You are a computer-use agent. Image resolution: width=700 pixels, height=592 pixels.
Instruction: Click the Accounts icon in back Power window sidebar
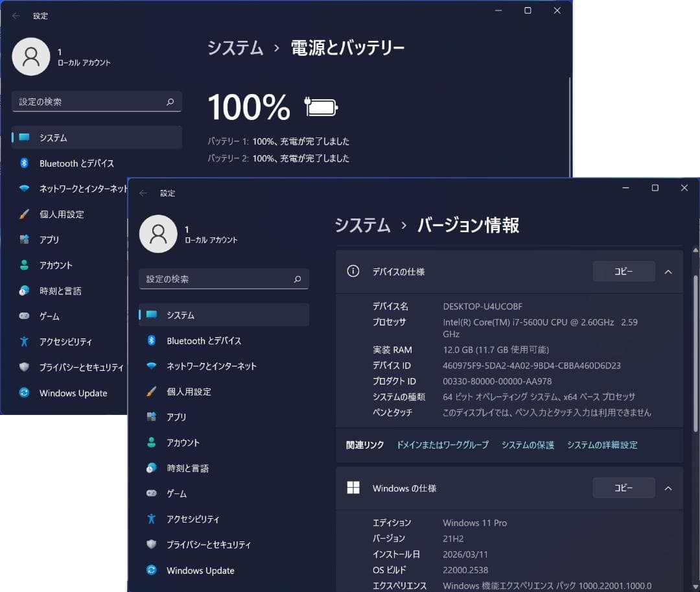(24, 265)
